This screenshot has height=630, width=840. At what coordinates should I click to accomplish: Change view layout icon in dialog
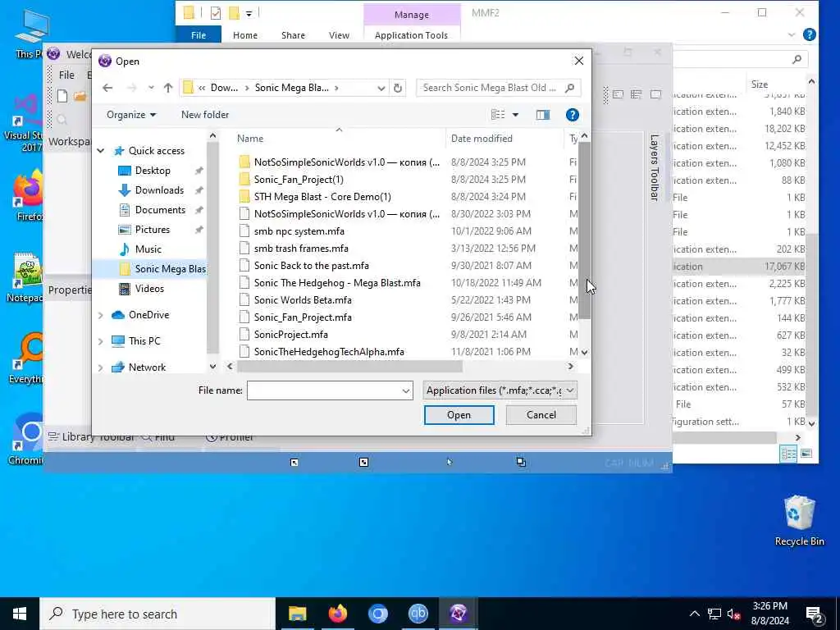tap(498, 115)
